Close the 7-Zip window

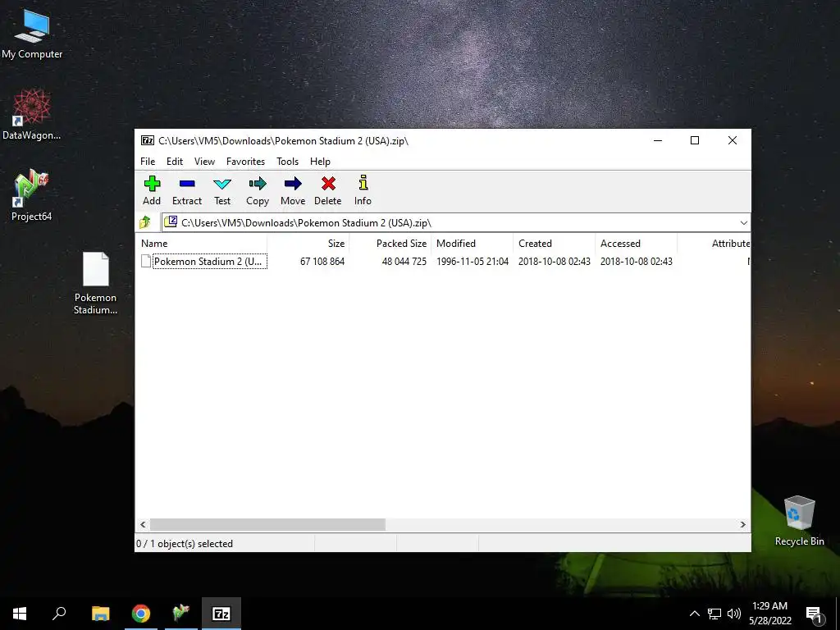tap(733, 140)
